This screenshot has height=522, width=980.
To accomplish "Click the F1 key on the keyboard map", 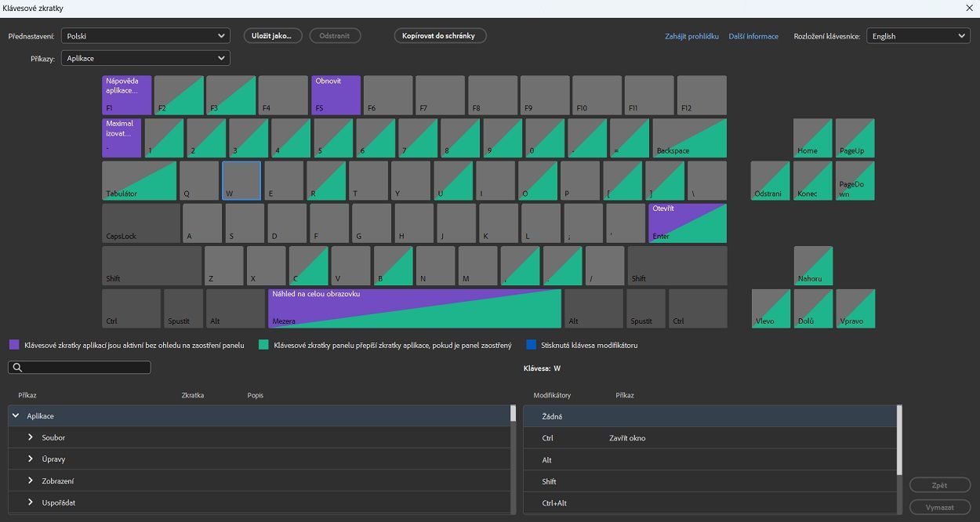I will tap(126, 95).
